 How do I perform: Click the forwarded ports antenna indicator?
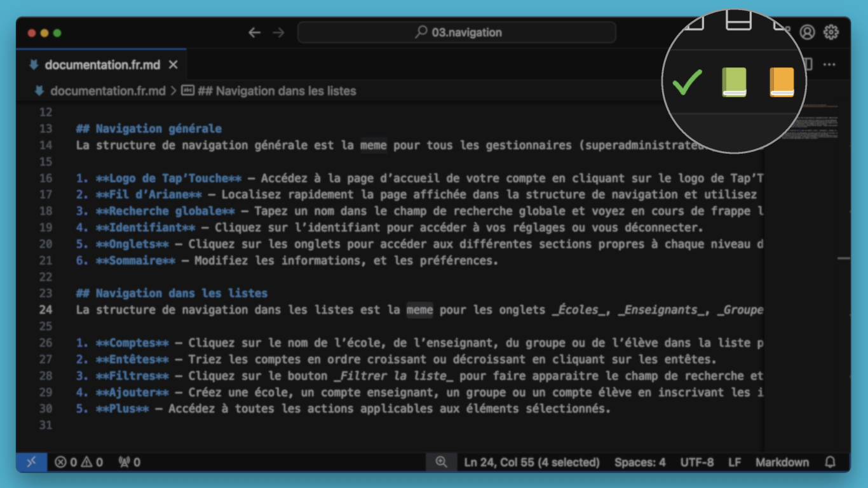(x=129, y=462)
